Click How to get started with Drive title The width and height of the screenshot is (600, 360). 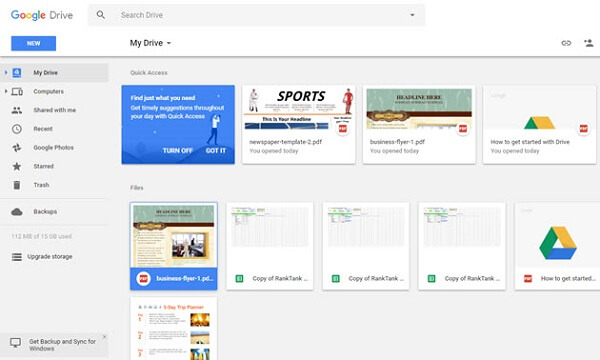coord(530,142)
